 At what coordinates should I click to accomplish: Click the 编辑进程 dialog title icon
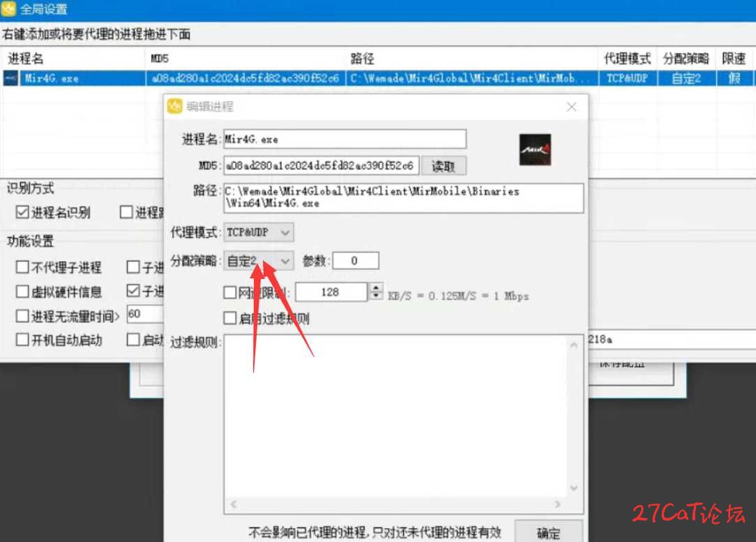click(x=174, y=106)
